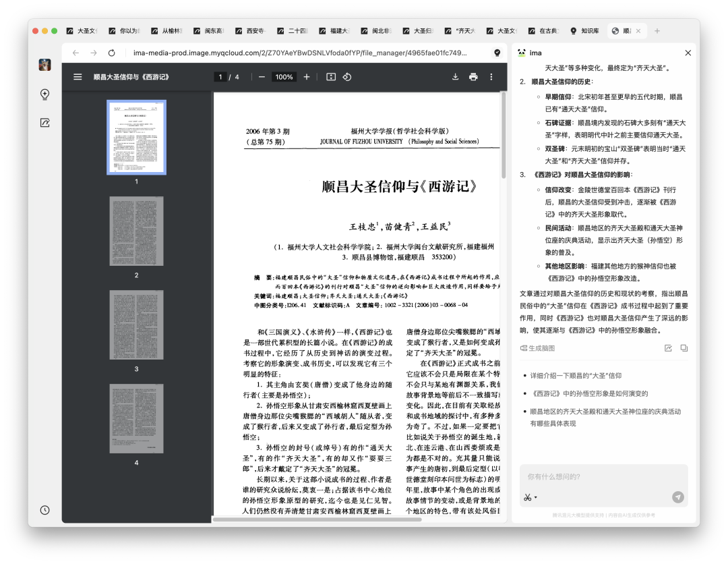Click the PDF title 顺昌大圣信仰与《西游记》 in toolbar

tap(131, 77)
